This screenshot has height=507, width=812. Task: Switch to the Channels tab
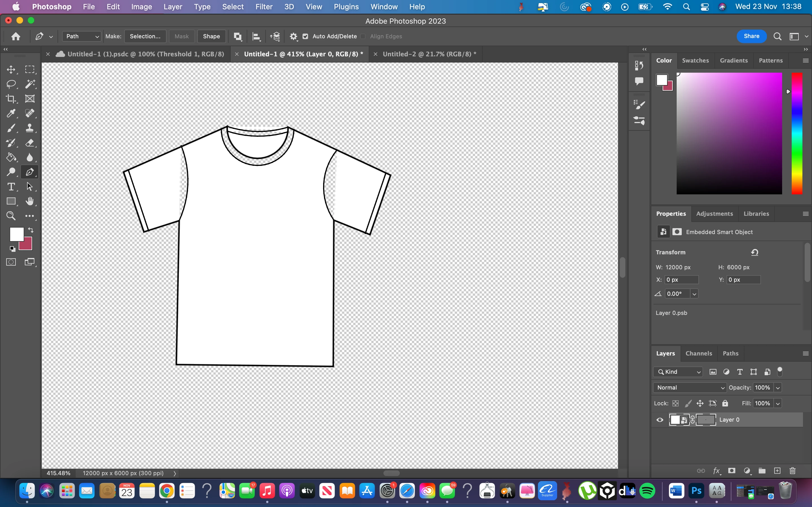[699, 353]
